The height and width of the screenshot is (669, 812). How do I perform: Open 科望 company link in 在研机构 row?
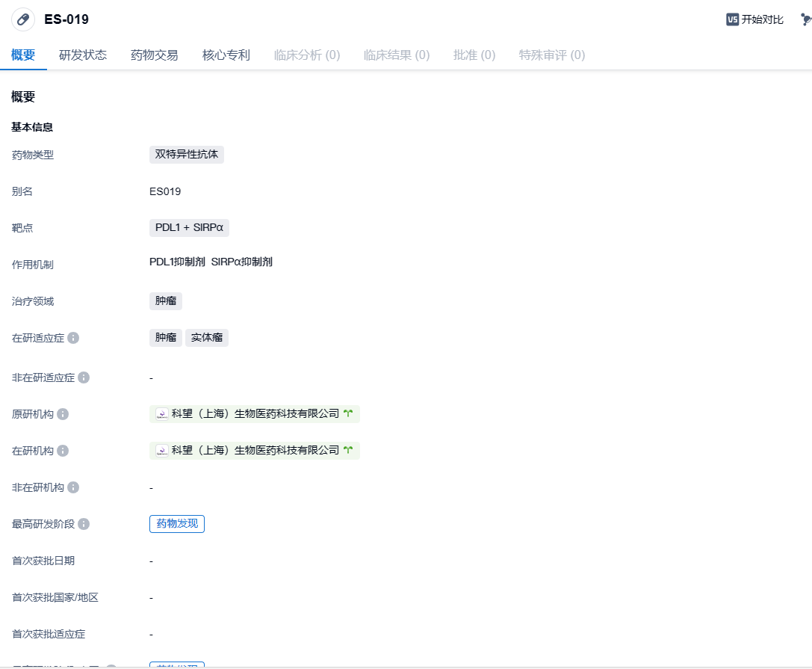coord(255,451)
